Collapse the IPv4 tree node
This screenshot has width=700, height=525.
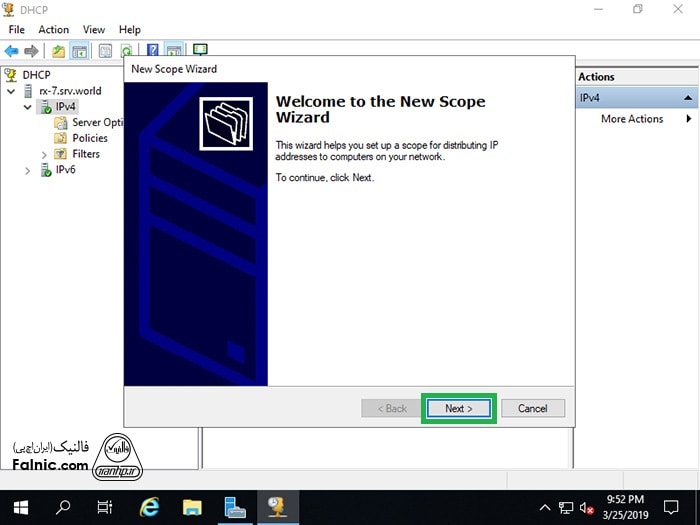click(28, 107)
